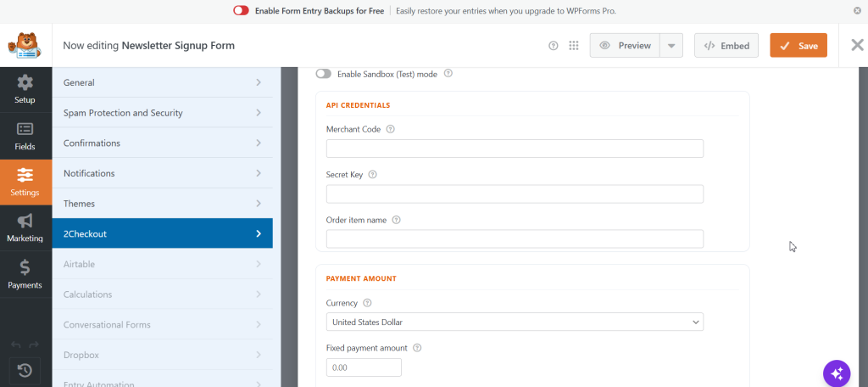Click chevron arrow beside Confirmations

coord(259,143)
